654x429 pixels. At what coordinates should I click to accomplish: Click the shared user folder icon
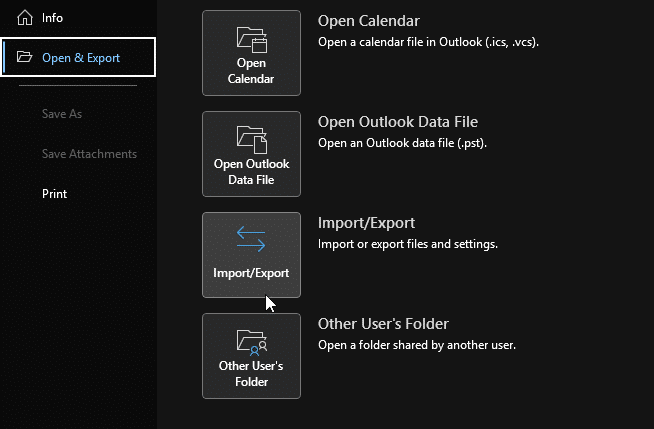click(x=251, y=340)
